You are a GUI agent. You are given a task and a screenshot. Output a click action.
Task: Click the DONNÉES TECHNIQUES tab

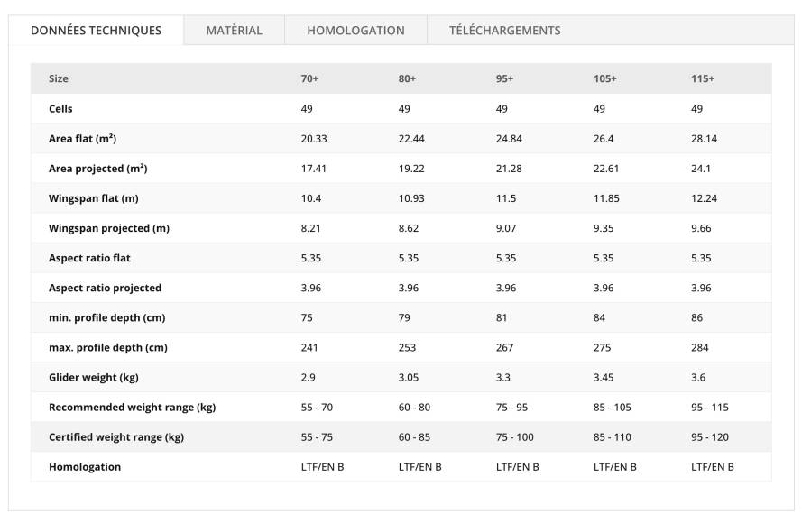coord(97,30)
